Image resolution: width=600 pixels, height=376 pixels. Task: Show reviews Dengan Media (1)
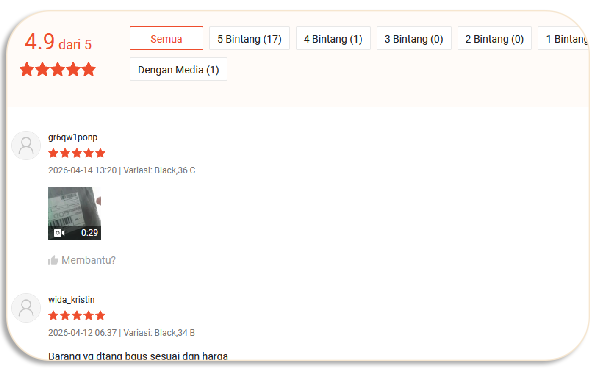[178, 69]
